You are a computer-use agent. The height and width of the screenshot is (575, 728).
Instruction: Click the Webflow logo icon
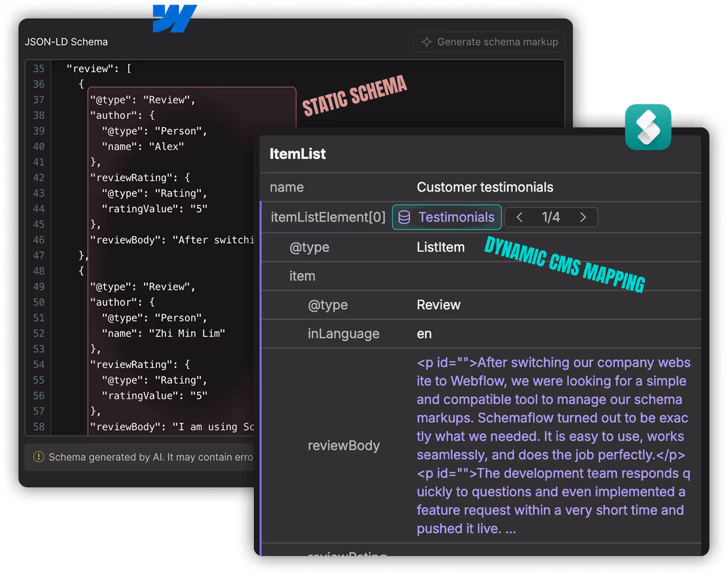175,18
